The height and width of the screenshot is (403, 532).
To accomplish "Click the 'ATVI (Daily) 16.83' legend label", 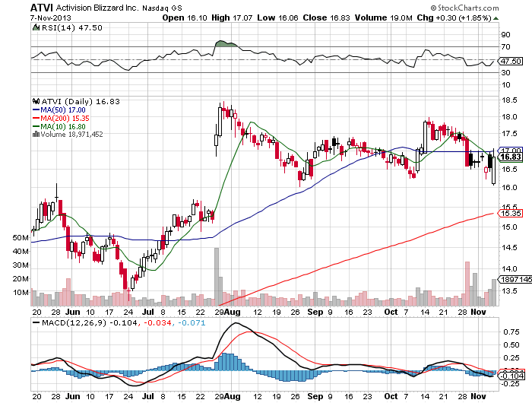I will tap(81, 101).
